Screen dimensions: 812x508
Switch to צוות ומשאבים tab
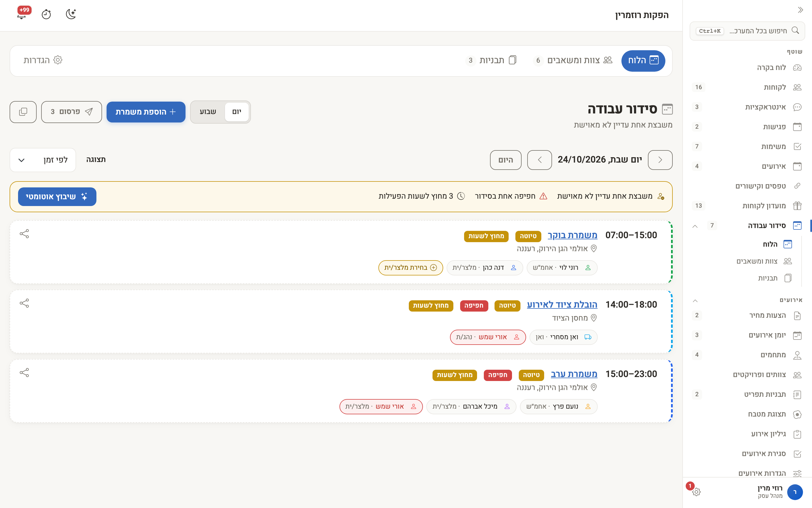[x=573, y=60]
